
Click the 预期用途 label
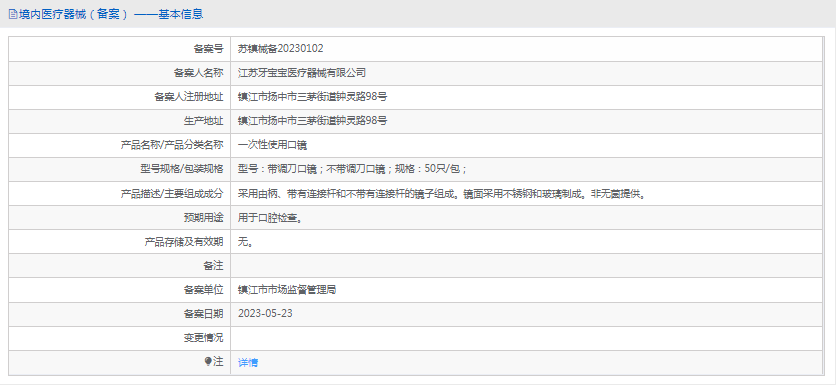(204, 218)
